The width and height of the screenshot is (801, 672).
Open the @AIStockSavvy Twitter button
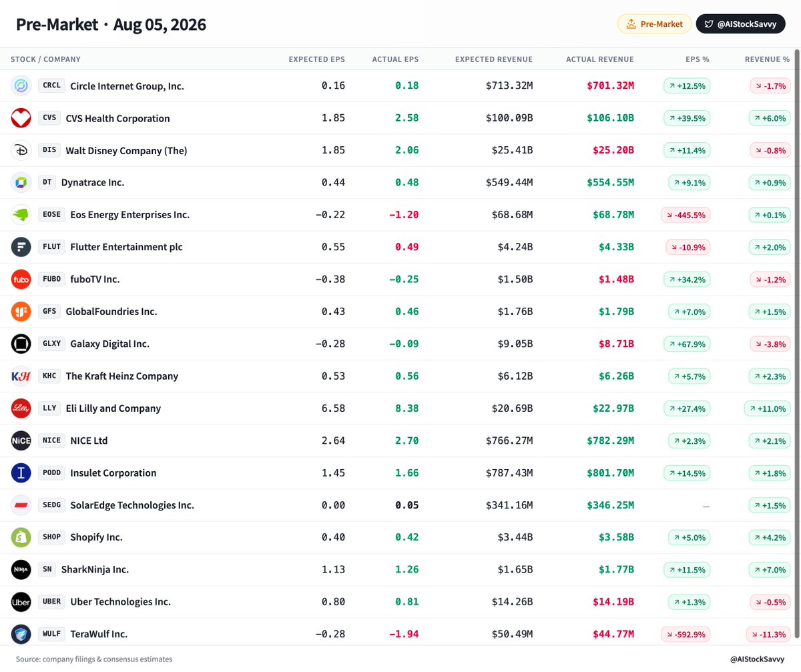740,24
